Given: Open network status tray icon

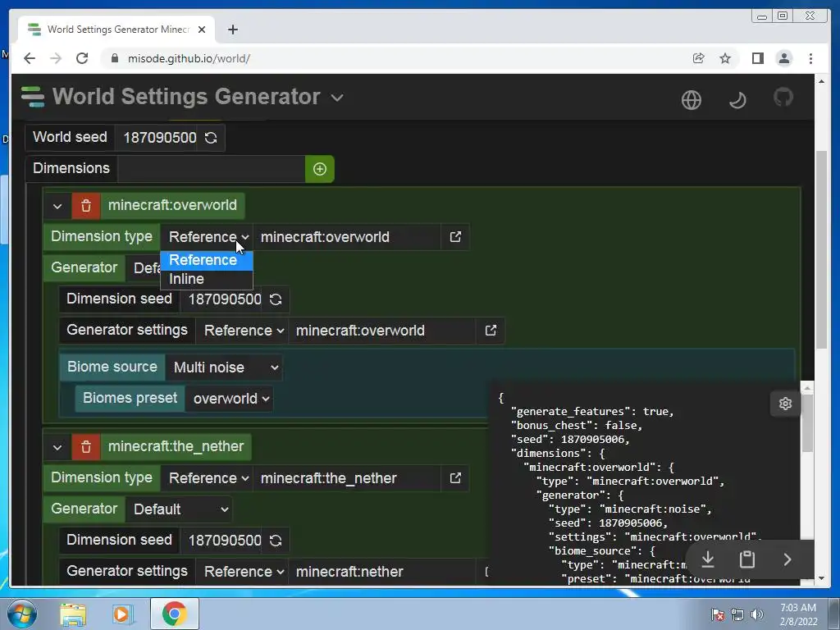Looking at the screenshot, I should click(x=737, y=614).
